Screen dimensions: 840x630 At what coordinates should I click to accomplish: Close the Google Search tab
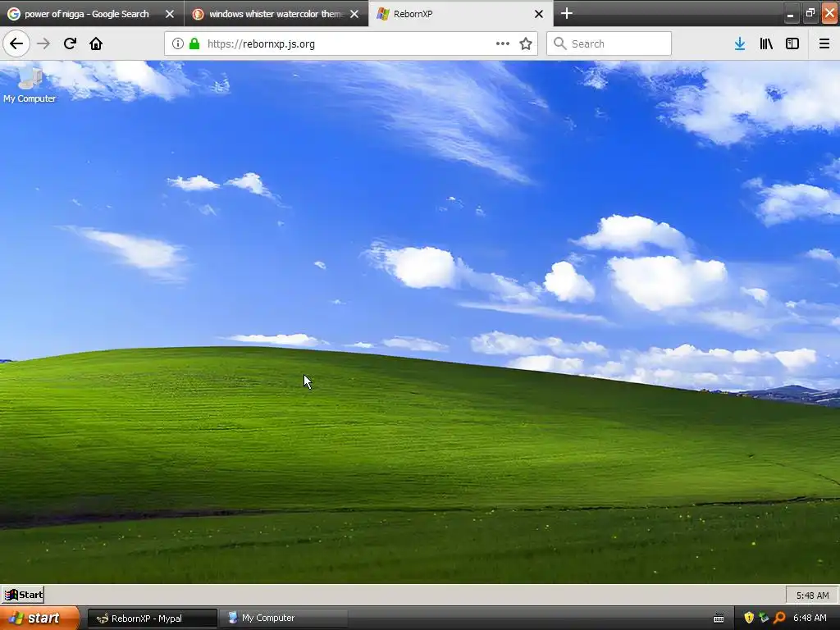tap(170, 14)
